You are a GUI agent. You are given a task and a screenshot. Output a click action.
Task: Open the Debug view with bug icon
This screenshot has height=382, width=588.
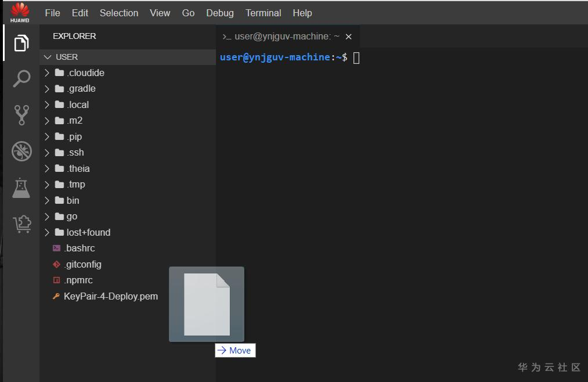(x=21, y=152)
